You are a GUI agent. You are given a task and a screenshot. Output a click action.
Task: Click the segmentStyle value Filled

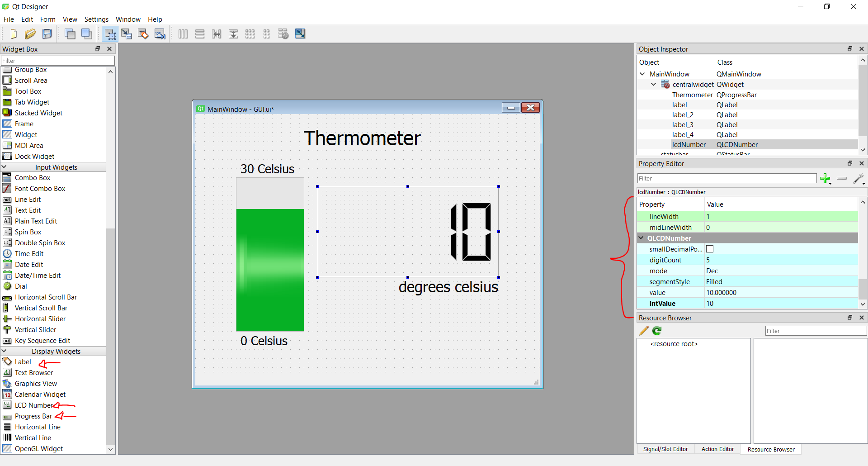click(x=781, y=282)
